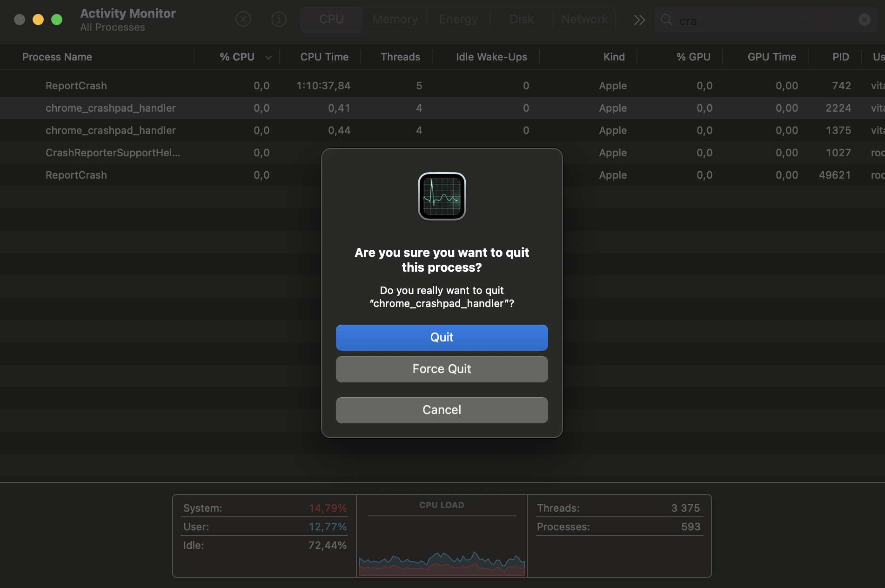The width and height of the screenshot is (885, 588).
Task: Click the search field containing 'cra'
Action: click(765, 20)
